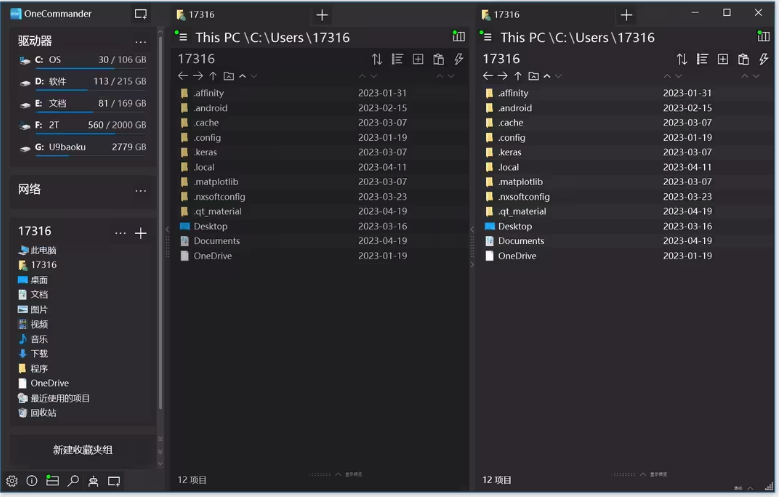Go back in the left pane
The image size is (781, 497).
183,76
